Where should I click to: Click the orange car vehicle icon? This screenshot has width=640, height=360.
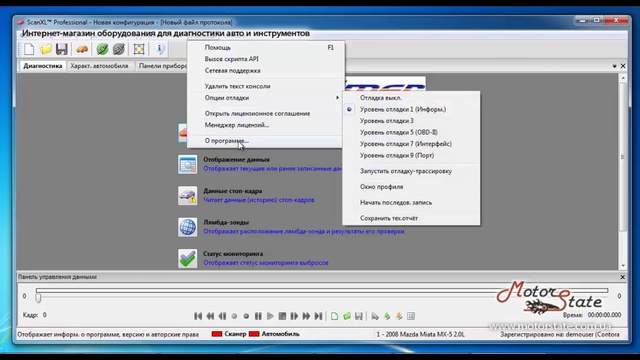pos(82,49)
